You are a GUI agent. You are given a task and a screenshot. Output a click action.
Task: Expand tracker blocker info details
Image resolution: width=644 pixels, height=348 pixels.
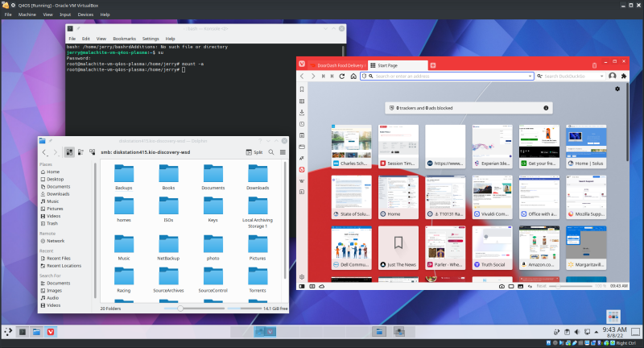tap(546, 107)
